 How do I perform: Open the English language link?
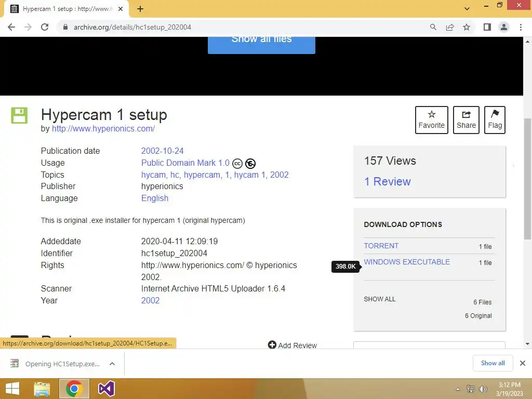155,198
